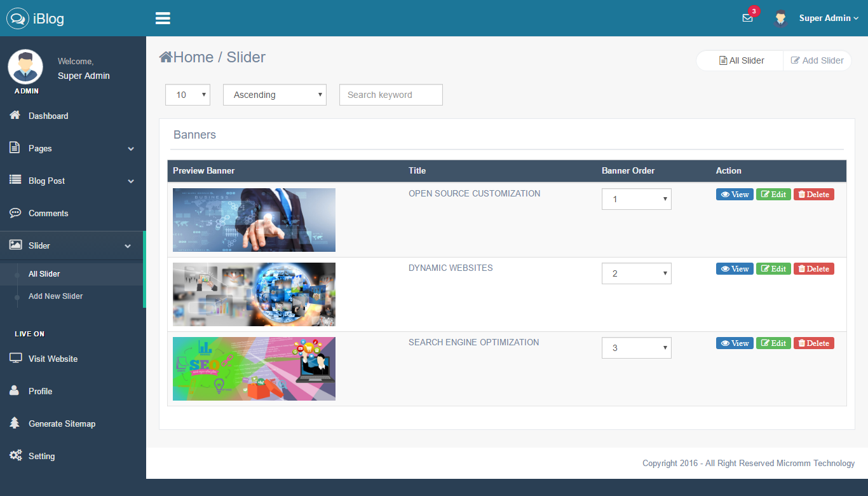Expand the Pages submenu chevron
The image size is (868, 496).
(x=131, y=149)
